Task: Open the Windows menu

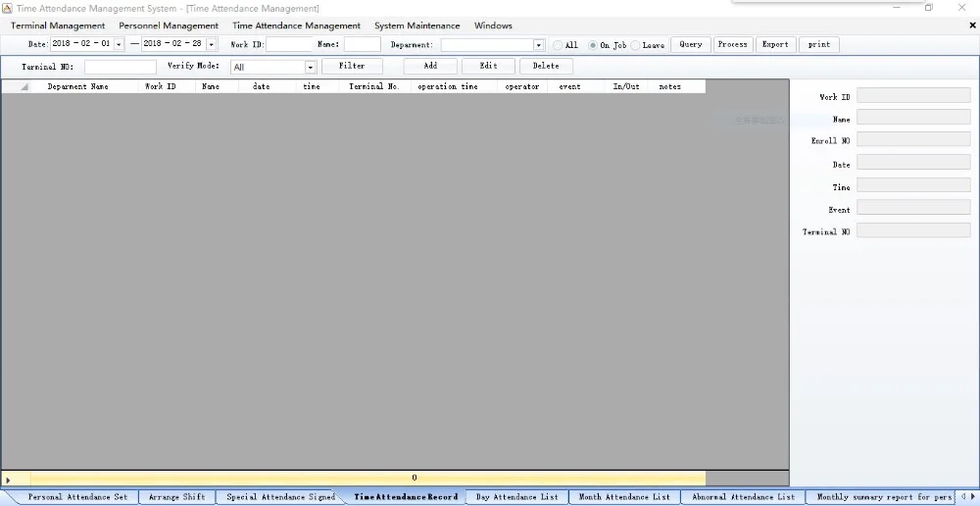Action: [x=493, y=25]
